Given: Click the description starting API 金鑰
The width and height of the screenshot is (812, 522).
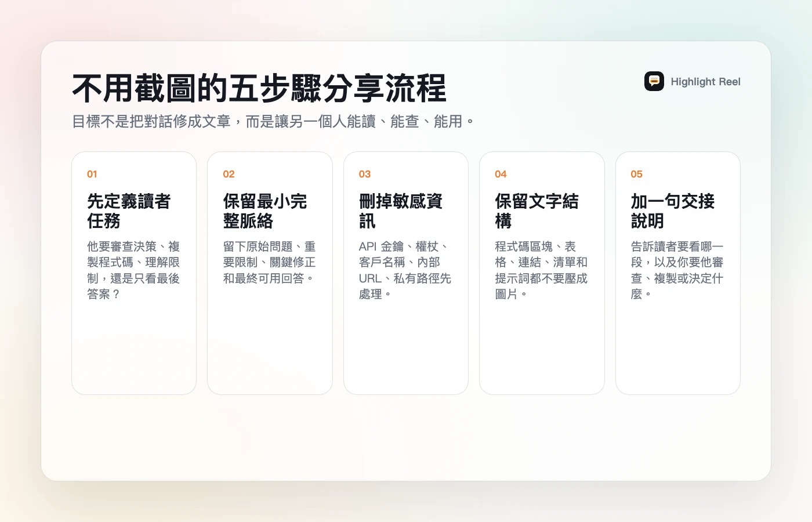Looking at the screenshot, I should [x=405, y=270].
